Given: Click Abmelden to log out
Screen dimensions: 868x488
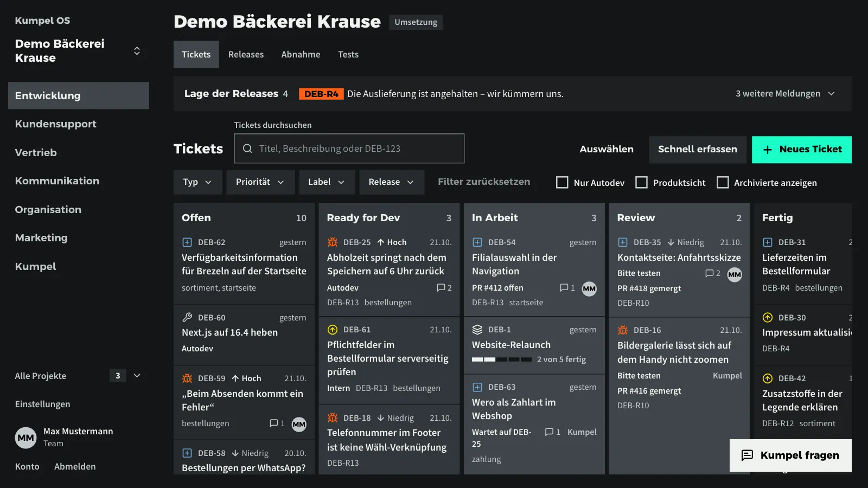Looking at the screenshot, I should [75, 466].
